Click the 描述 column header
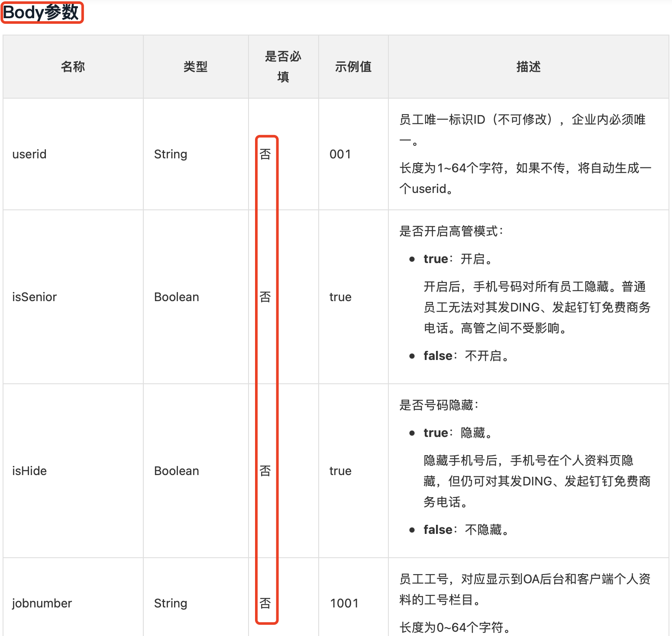Image resolution: width=672 pixels, height=636 pixels. pos(528,67)
